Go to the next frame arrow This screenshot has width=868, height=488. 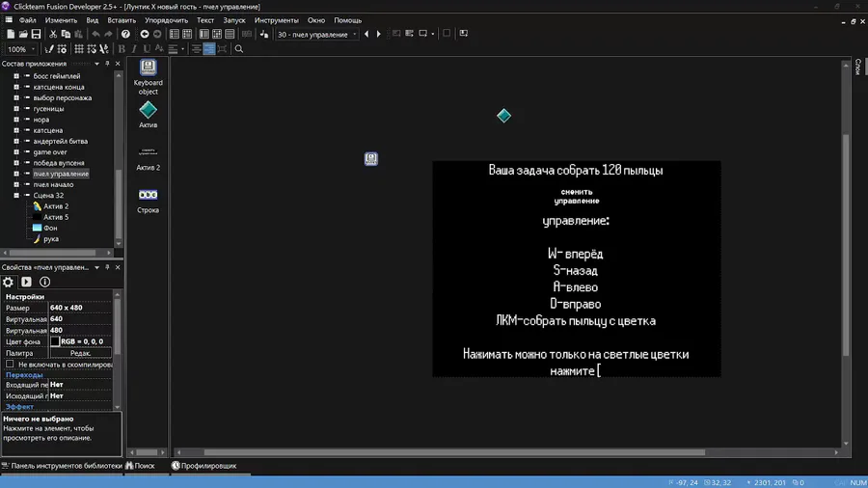(x=379, y=35)
